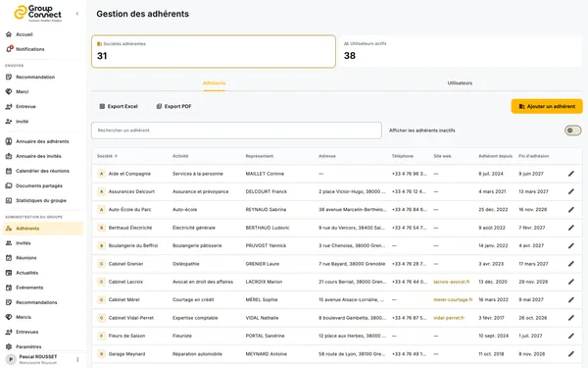Edit Garage Meynard with pencil icon
The image size is (588, 368).
click(570, 353)
